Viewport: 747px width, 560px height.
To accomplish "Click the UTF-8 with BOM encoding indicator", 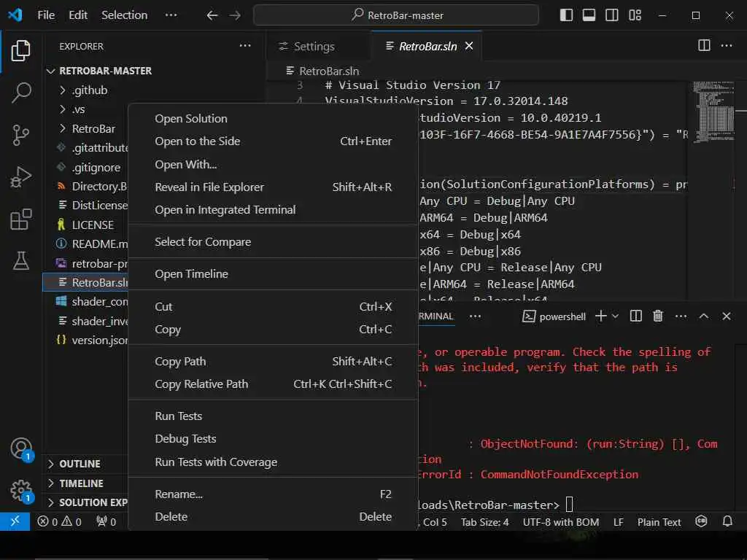I will [x=560, y=522].
